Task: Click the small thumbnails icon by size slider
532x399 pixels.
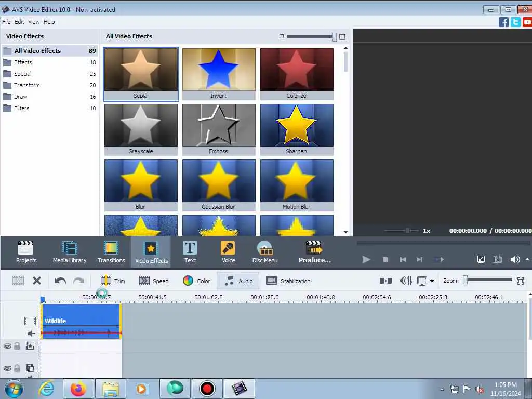Action: tap(281, 36)
